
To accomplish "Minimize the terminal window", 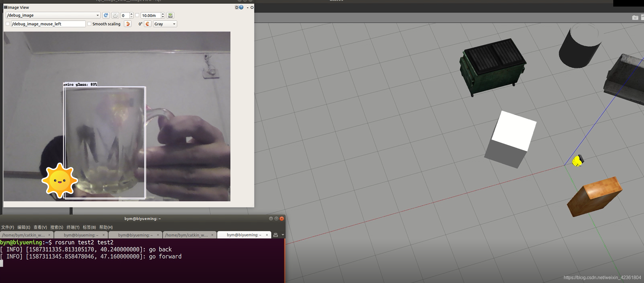I will point(271,219).
